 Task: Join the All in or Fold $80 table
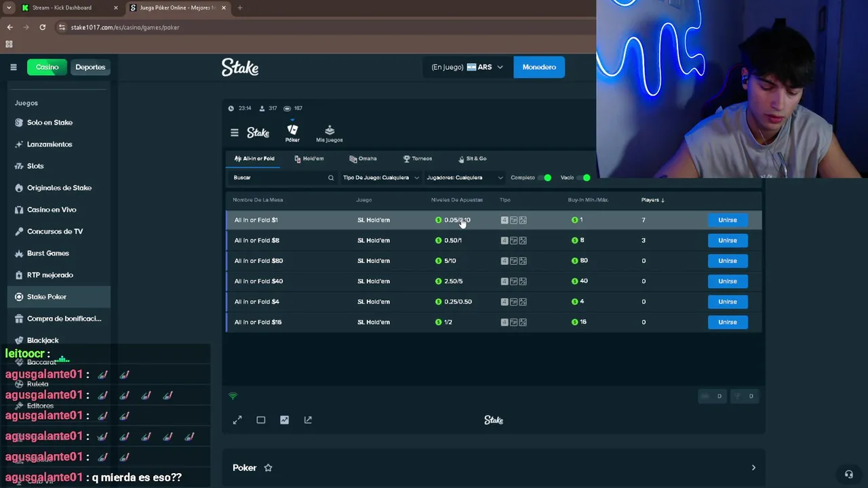(x=728, y=260)
